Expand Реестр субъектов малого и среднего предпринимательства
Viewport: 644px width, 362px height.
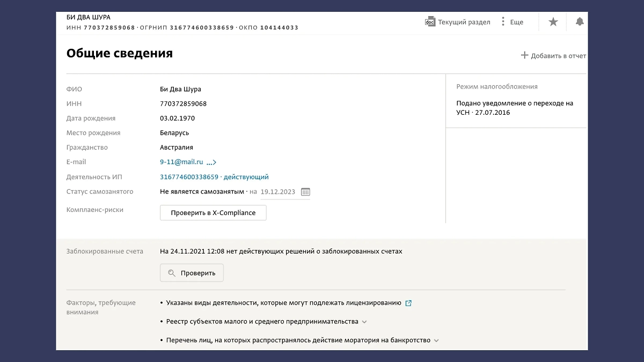click(x=364, y=321)
